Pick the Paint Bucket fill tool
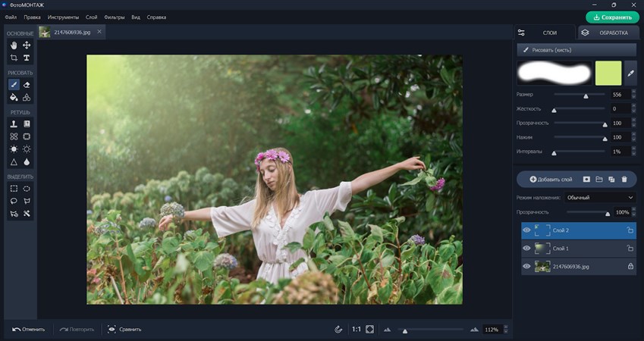The height and width of the screenshot is (341, 644). point(14,97)
